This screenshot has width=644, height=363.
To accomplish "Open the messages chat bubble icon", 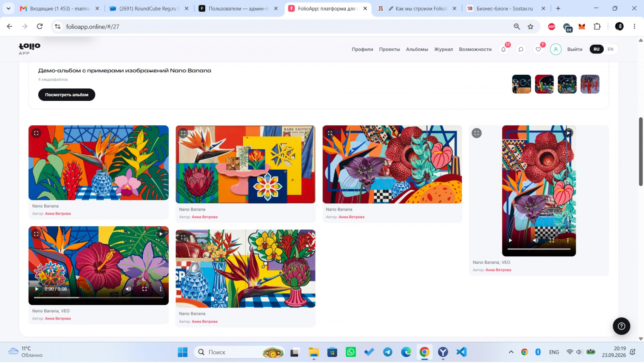I will [521, 49].
